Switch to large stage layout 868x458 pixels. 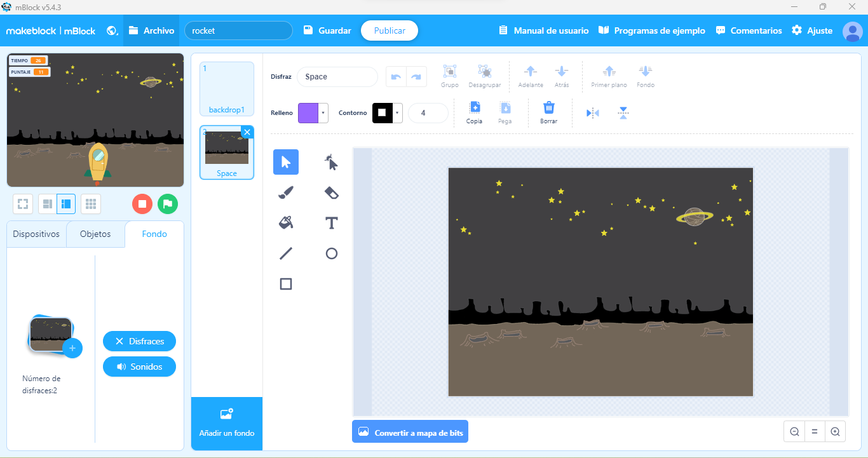point(66,204)
